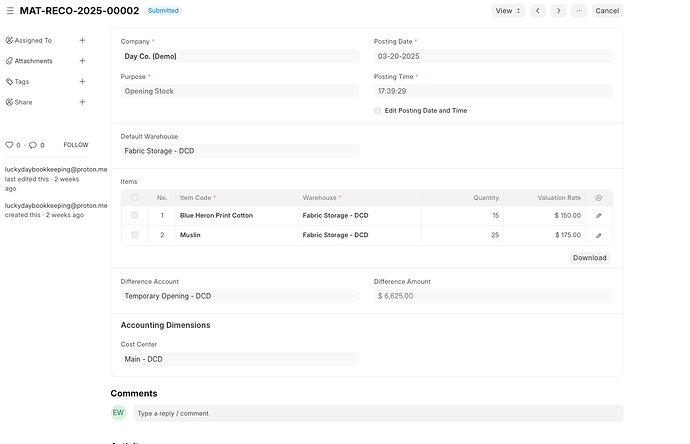The height and width of the screenshot is (444, 690).
Task: Open items table column settings gear
Action: click(598, 198)
